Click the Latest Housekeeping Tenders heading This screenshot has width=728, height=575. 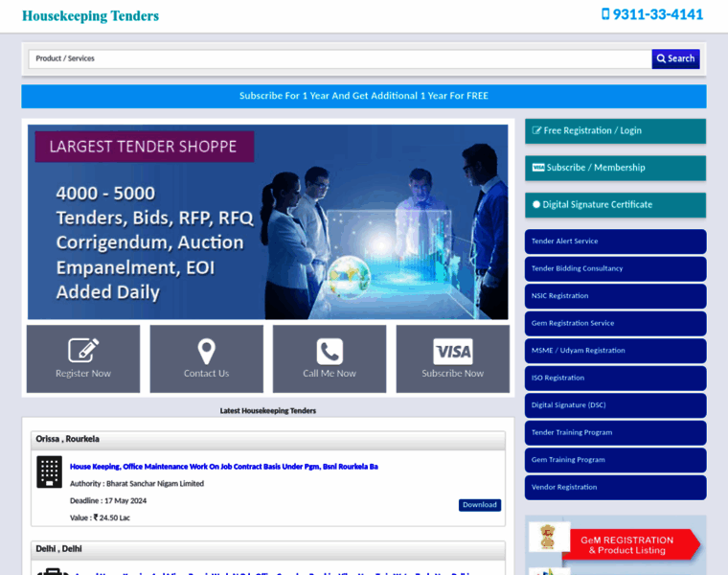(x=268, y=411)
